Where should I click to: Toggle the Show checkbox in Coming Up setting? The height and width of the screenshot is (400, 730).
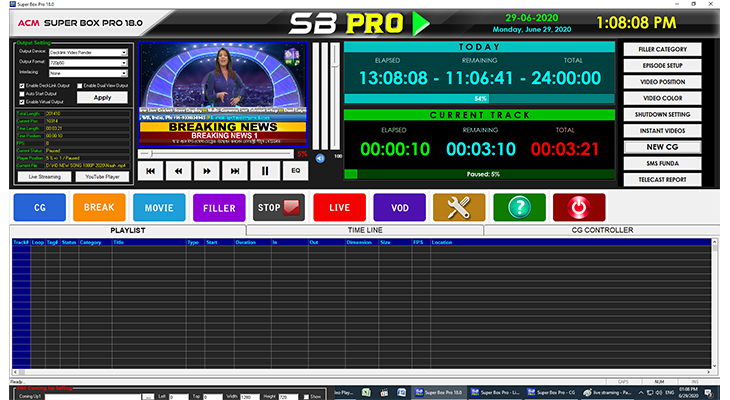306,397
